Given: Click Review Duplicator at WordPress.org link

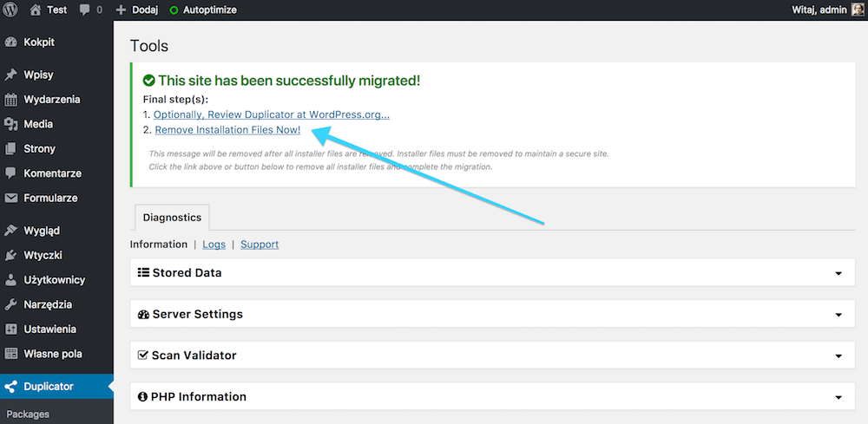Looking at the screenshot, I should point(272,115).
